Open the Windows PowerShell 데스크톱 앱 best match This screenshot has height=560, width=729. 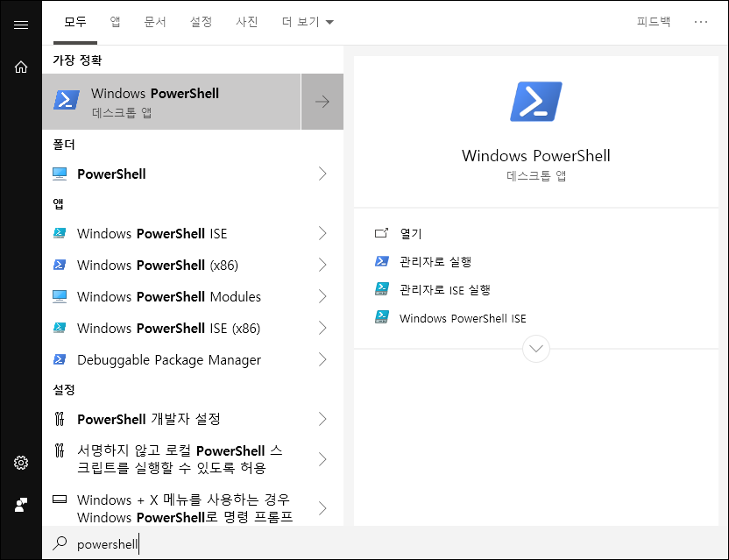(172, 102)
